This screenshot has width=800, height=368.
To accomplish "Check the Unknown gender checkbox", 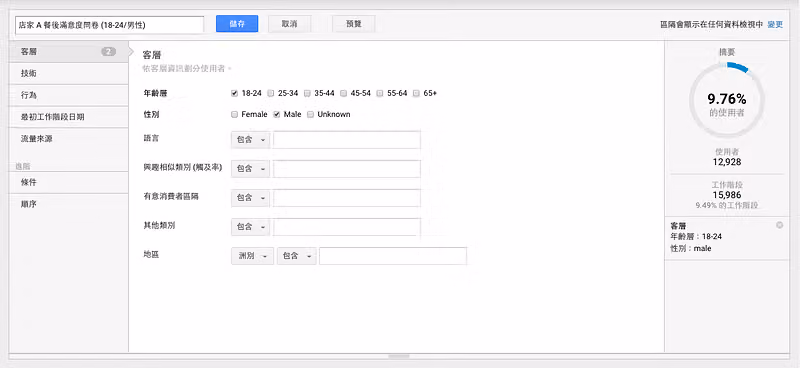I will pyautogui.click(x=310, y=114).
